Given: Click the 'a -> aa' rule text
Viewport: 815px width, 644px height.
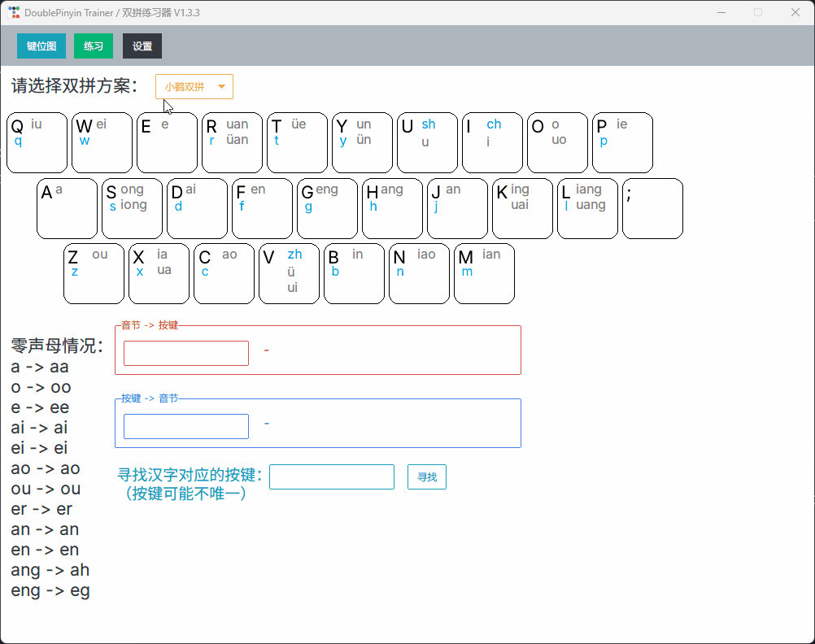Looking at the screenshot, I should point(40,367).
